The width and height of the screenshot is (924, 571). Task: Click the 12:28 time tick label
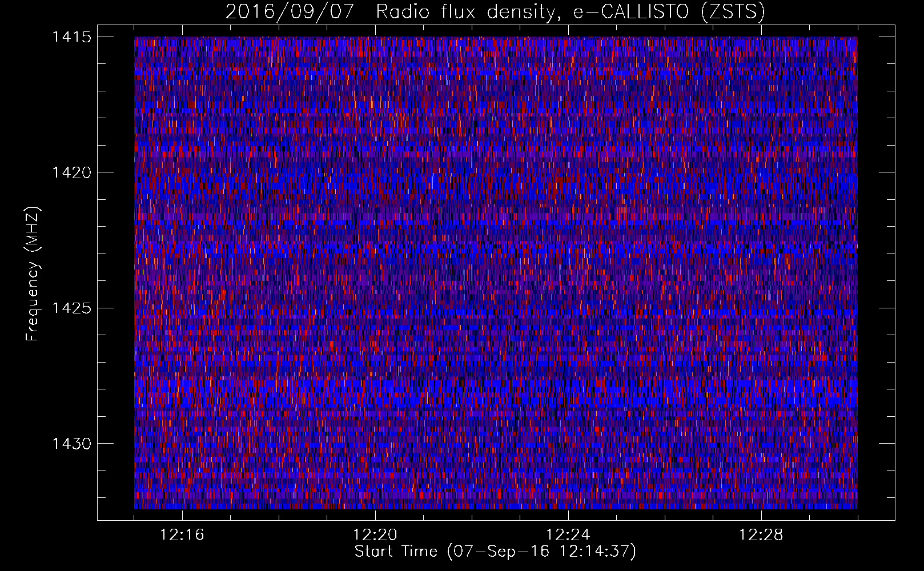pyautogui.click(x=761, y=535)
